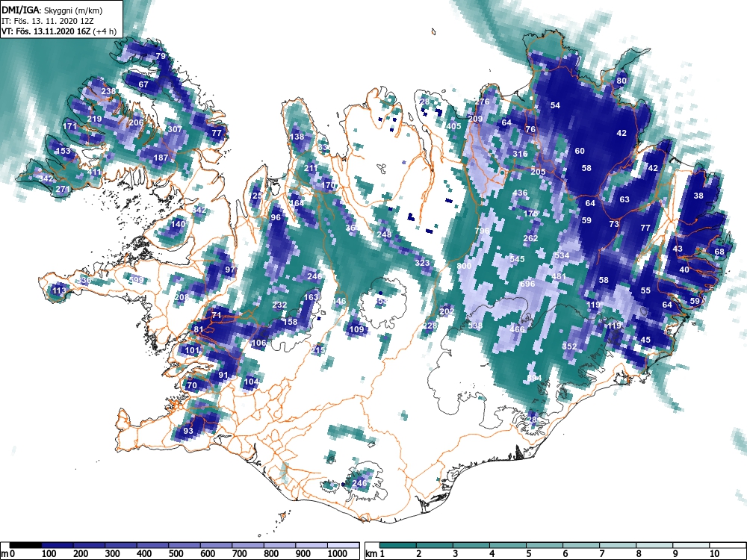Image resolution: width=747 pixels, height=560 pixels.
Task: Select the '1000' tick on the metre legend
Action: [338, 554]
